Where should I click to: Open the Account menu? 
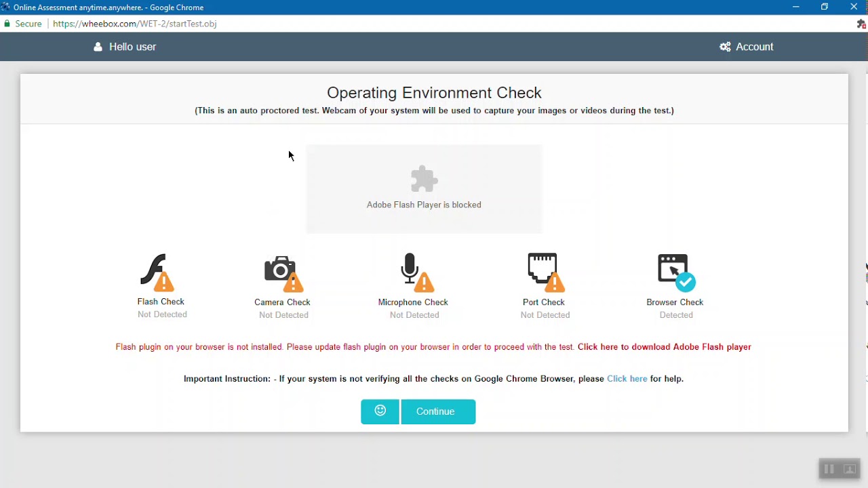pyautogui.click(x=747, y=47)
